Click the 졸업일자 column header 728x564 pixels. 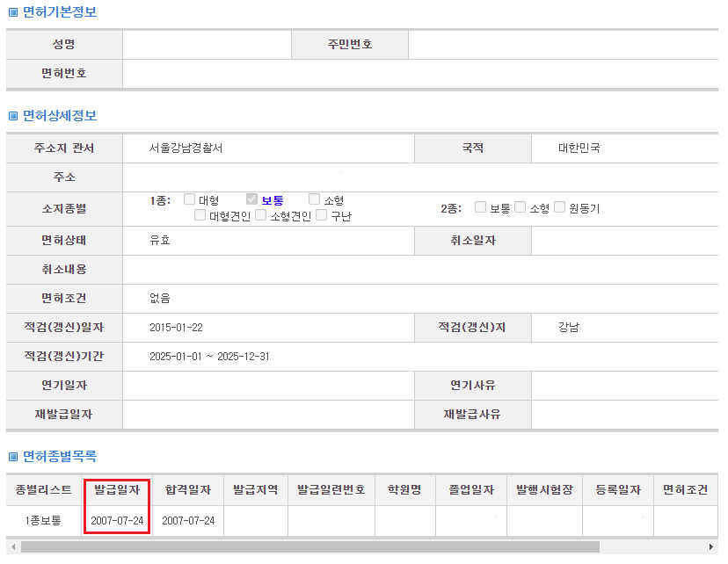coord(471,490)
